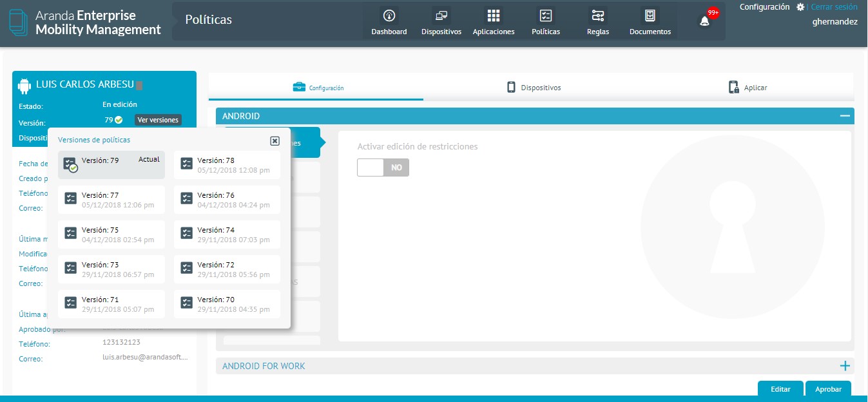Switch to the Dispositivos tab
868x402 pixels.
pyautogui.click(x=534, y=88)
